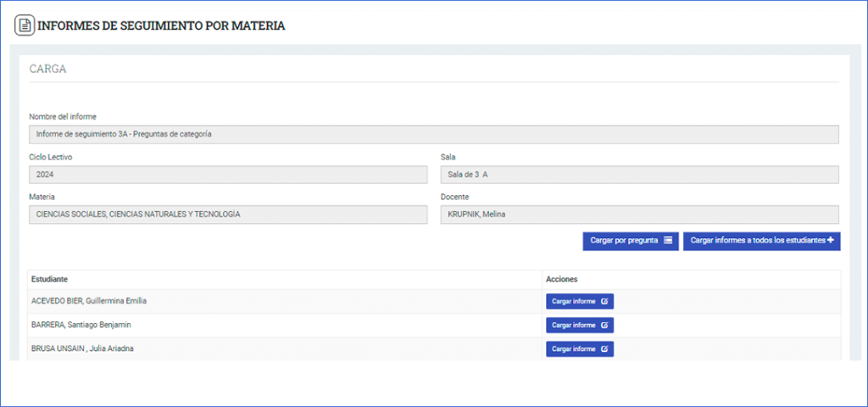This screenshot has height=407, width=868.
Task: Select student BARRERA, Santiago Benjamin
Action: tap(81, 325)
